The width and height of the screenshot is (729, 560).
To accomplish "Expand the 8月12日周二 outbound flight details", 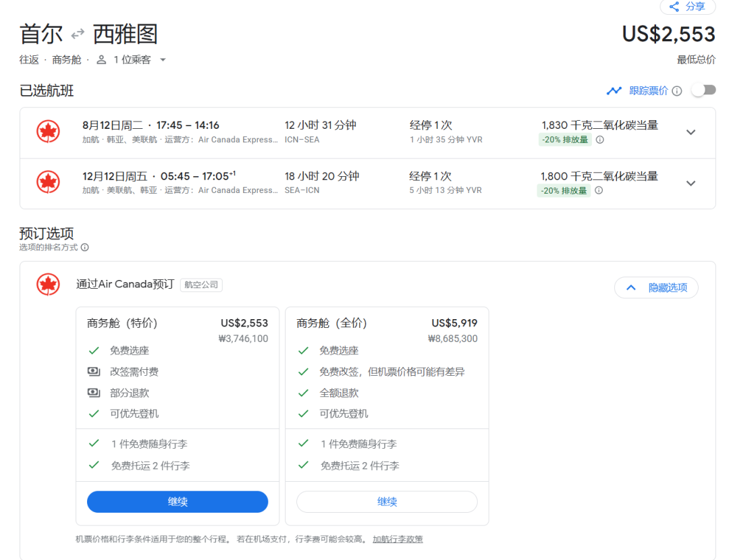I will click(691, 132).
